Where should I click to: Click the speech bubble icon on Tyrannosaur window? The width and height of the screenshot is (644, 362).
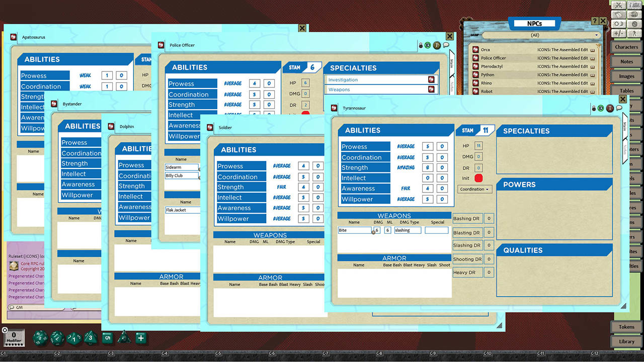pos(619,108)
